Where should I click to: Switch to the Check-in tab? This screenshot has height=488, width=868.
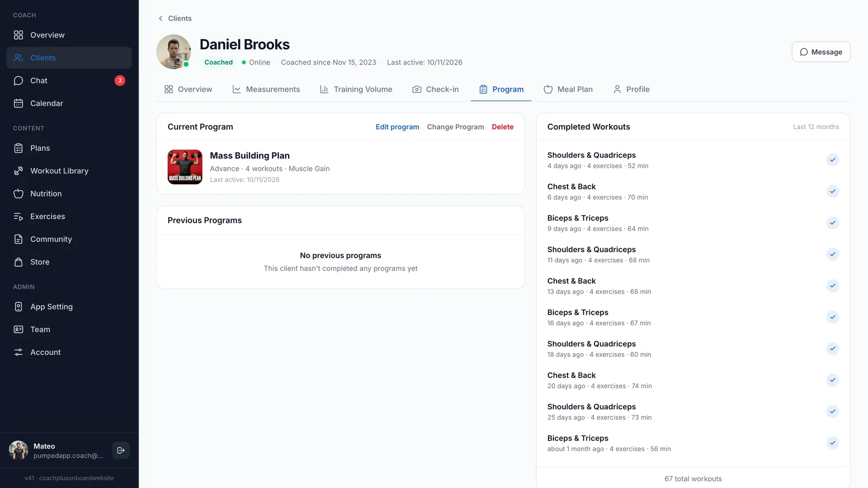[x=435, y=89]
